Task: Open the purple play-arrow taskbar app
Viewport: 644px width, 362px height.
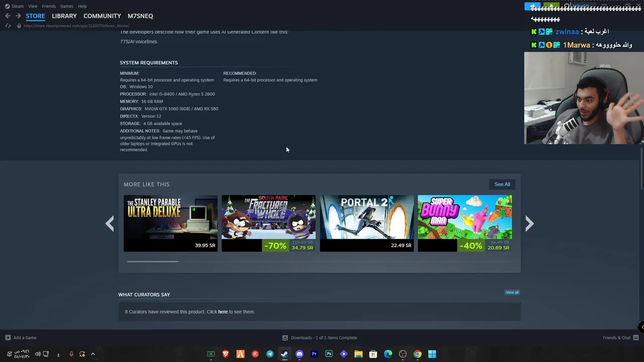Action: coord(344,354)
